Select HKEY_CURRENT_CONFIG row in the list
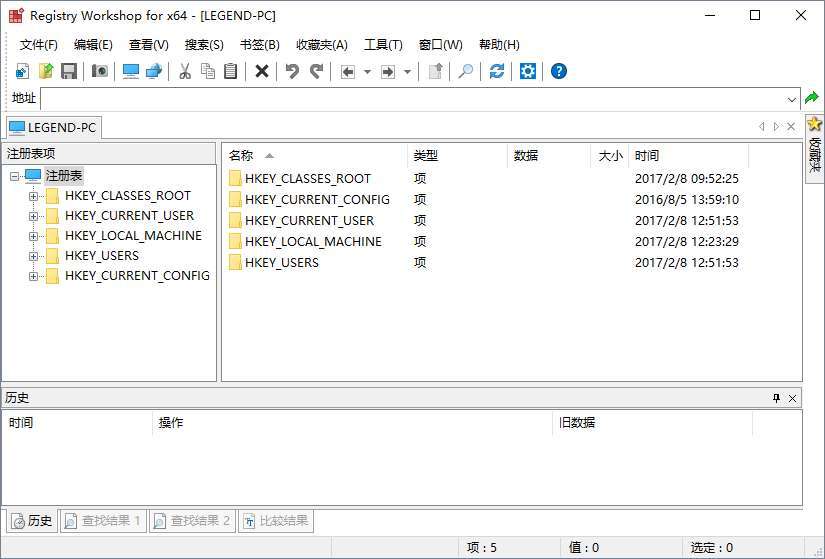Image resolution: width=825 pixels, height=559 pixels. pos(484,199)
